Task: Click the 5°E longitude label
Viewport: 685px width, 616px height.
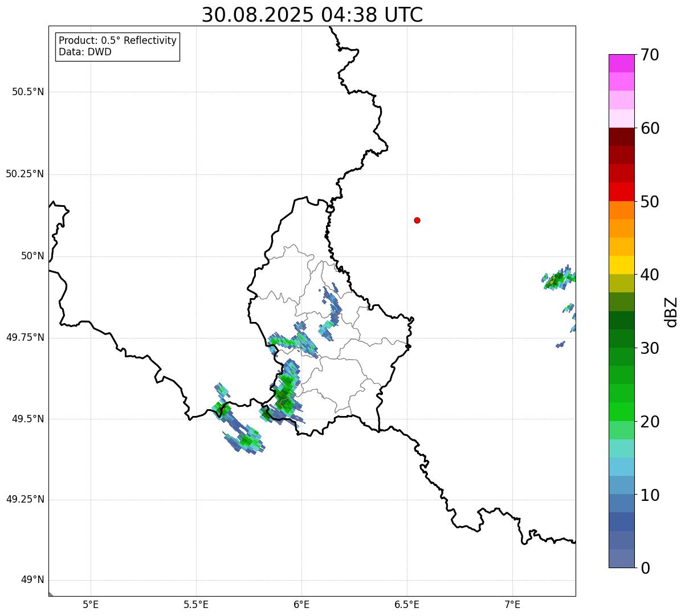Action: pyautogui.click(x=91, y=604)
